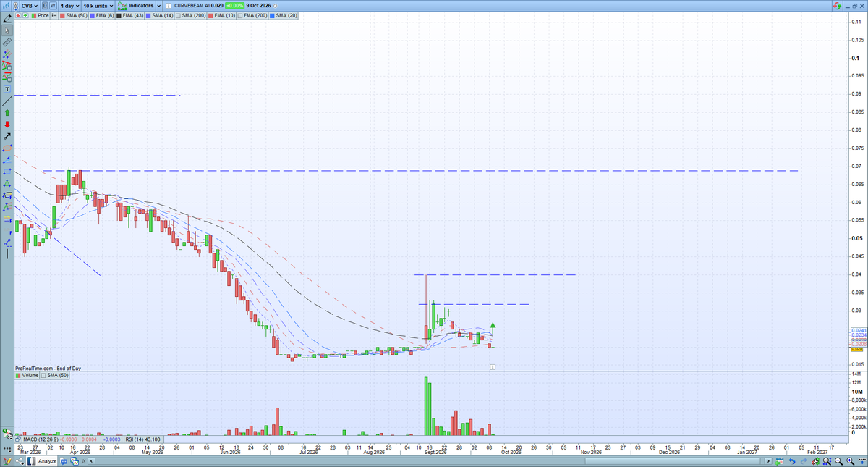Screen dimensions: 868x467
Task: Place a green up arrow marker
Action: pos(7,112)
